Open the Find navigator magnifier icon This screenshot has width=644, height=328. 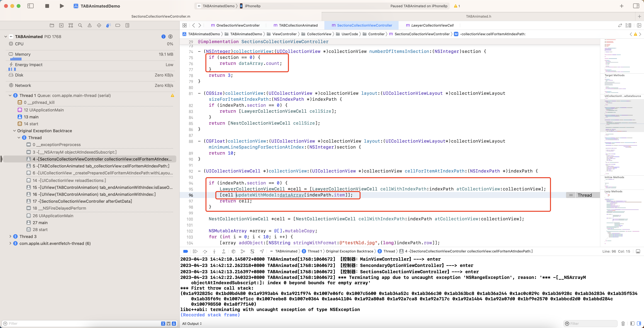tap(80, 25)
